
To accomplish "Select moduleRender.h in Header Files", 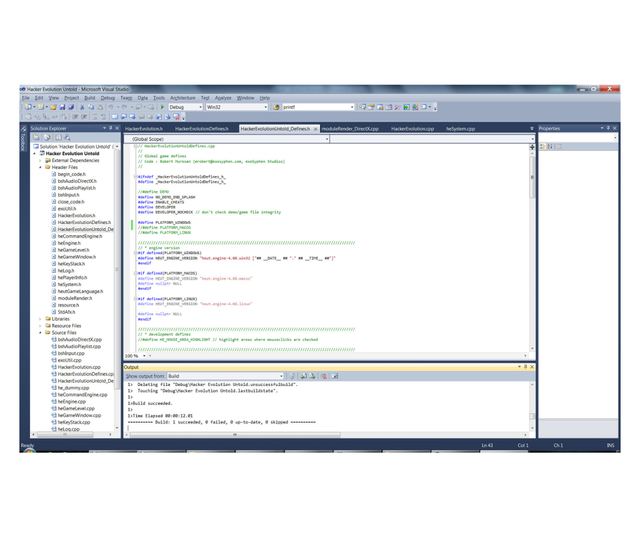I will [75, 298].
